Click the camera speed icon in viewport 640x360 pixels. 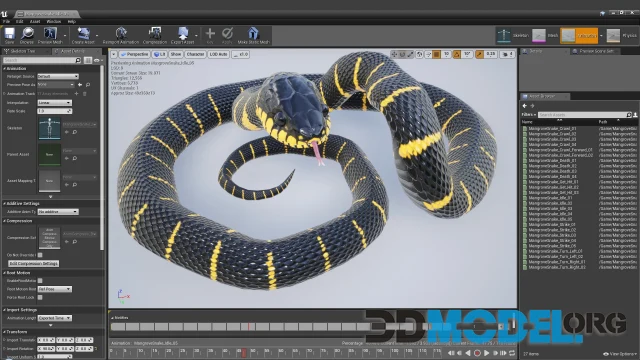tap(507, 54)
